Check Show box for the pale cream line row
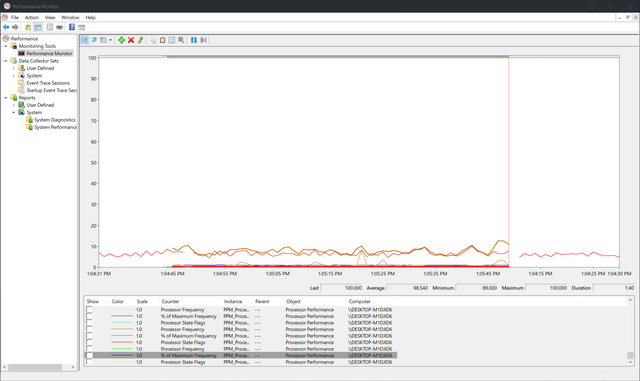Screen dimensions: 640x381 pos(89,310)
